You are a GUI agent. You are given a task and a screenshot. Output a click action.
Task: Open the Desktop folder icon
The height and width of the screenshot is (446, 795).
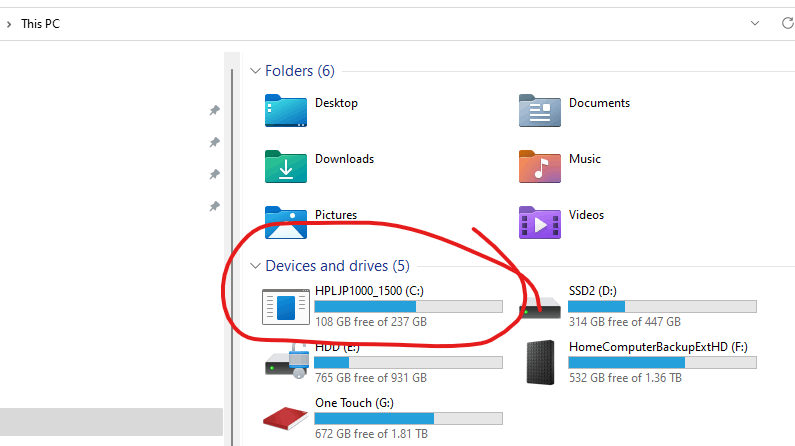[x=285, y=110]
